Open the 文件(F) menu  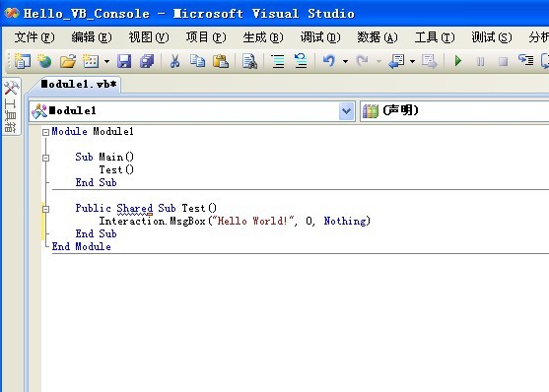[x=34, y=37]
